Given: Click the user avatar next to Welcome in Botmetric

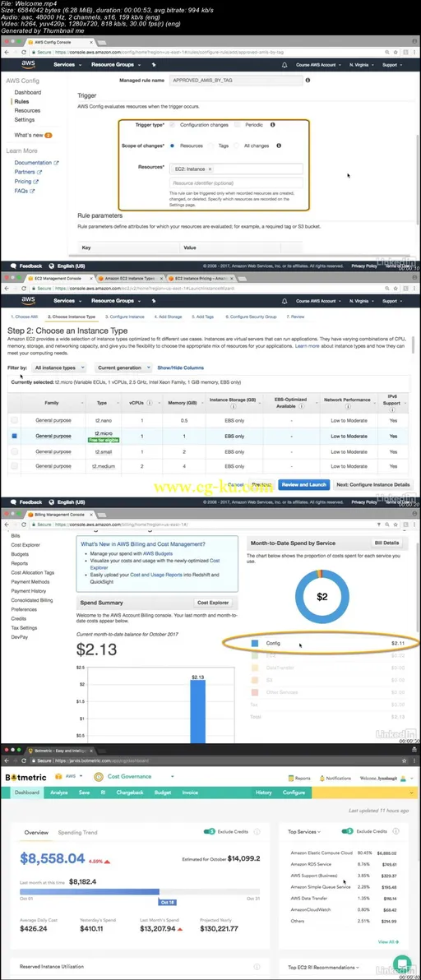Looking at the screenshot, I should [404, 778].
